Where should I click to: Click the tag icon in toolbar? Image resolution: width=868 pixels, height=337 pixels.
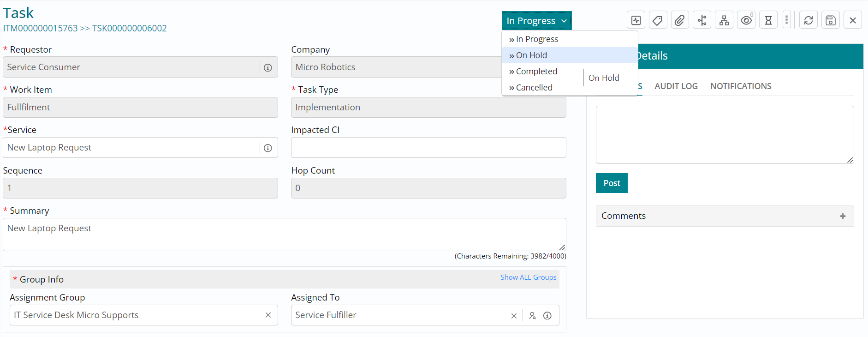658,20
